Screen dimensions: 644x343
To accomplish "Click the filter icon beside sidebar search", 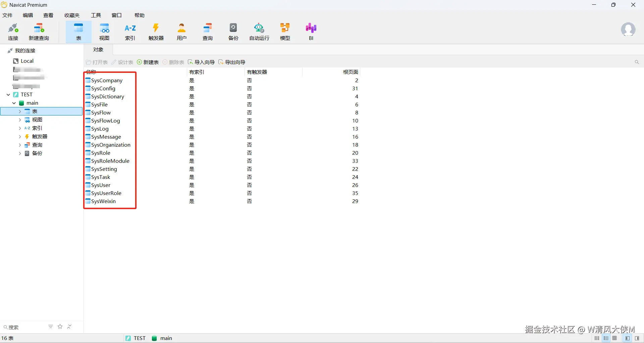I will click(51, 327).
